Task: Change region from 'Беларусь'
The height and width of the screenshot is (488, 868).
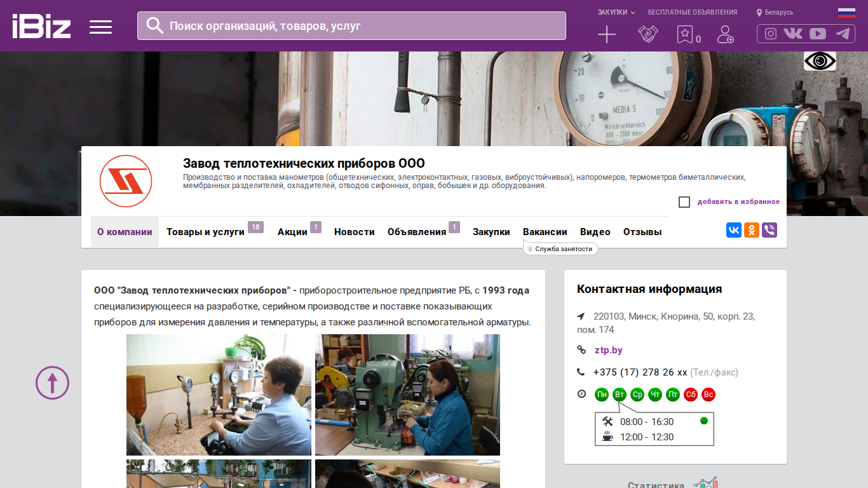Action: click(x=775, y=12)
